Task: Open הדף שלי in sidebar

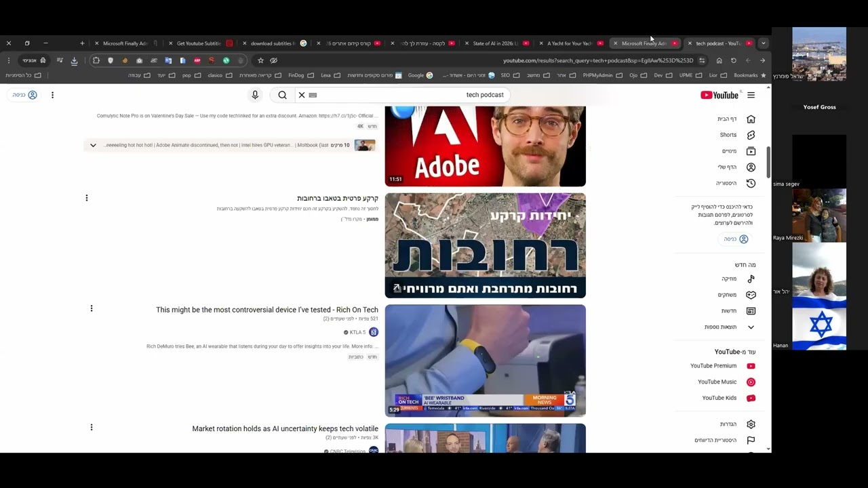Action: pos(736,167)
